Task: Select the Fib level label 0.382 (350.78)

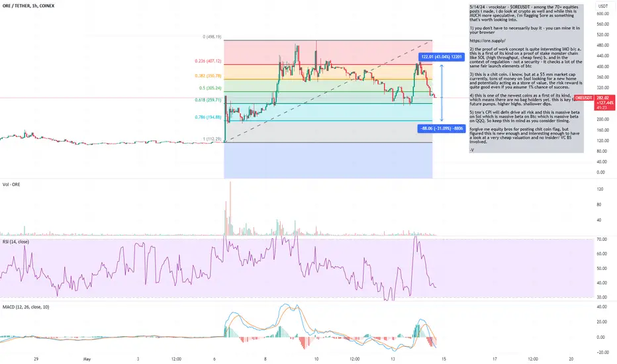Action: coord(208,76)
